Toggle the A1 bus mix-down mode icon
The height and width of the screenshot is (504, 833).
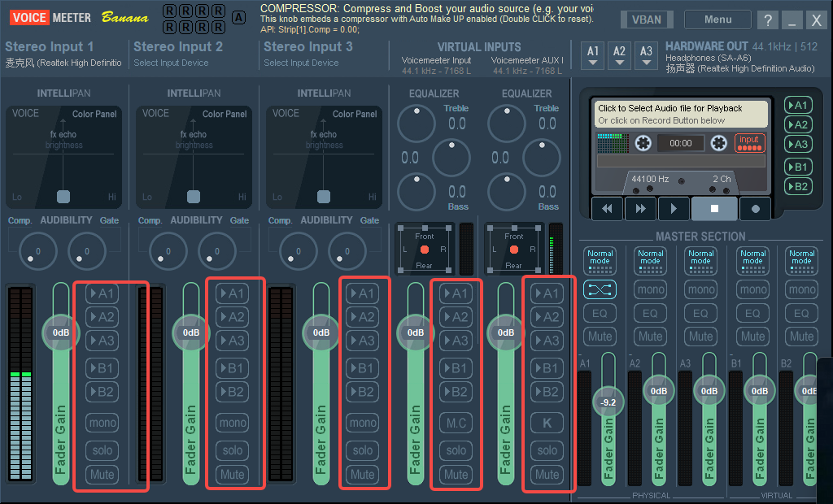coord(600,289)
